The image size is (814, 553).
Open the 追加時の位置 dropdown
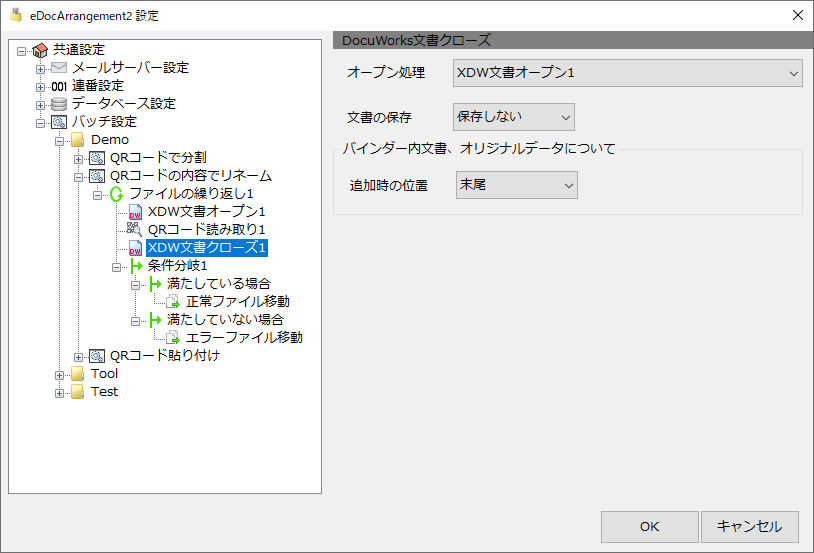coord(517,185)
